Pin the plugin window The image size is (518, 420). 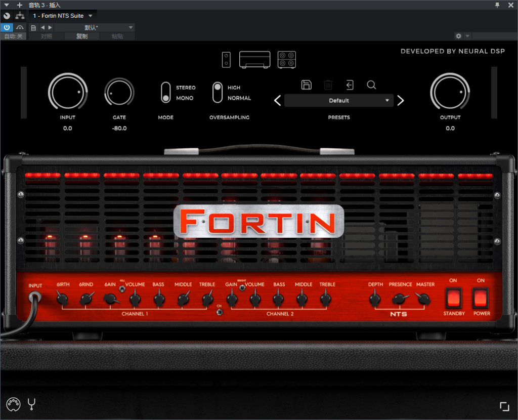(x=497, y=5)
